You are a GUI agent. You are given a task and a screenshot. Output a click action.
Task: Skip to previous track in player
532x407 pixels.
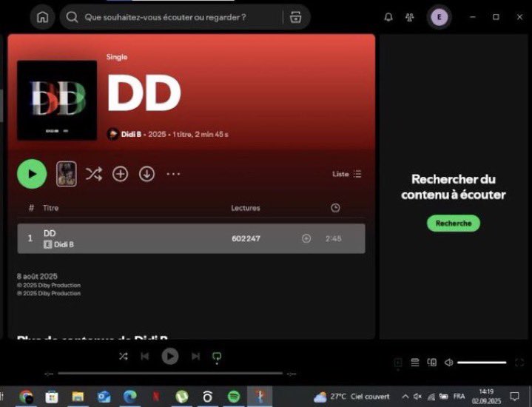145,356
